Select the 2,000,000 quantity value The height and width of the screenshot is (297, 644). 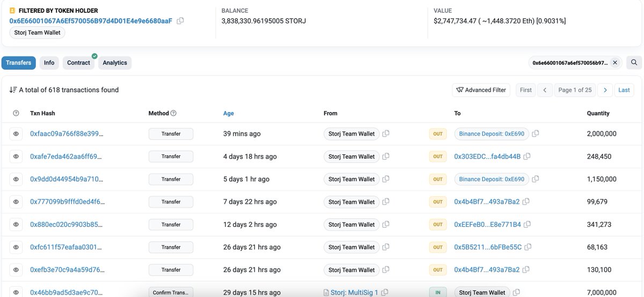pyautogui.click(x=602, y=133)
